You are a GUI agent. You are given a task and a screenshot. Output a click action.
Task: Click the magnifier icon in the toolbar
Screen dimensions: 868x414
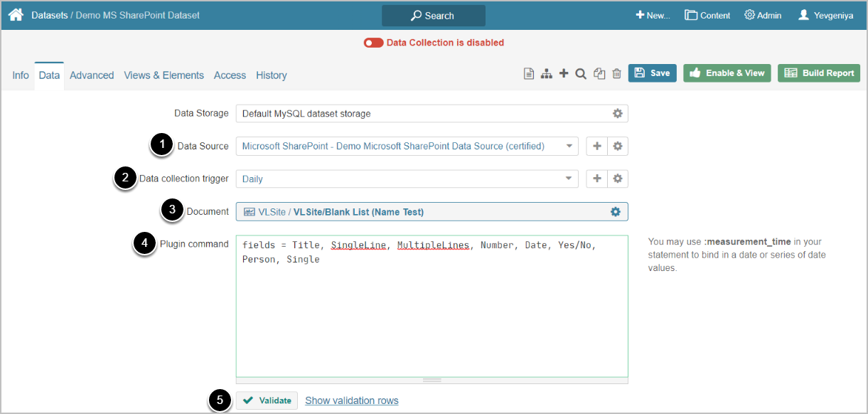click(x=581, y=73)
